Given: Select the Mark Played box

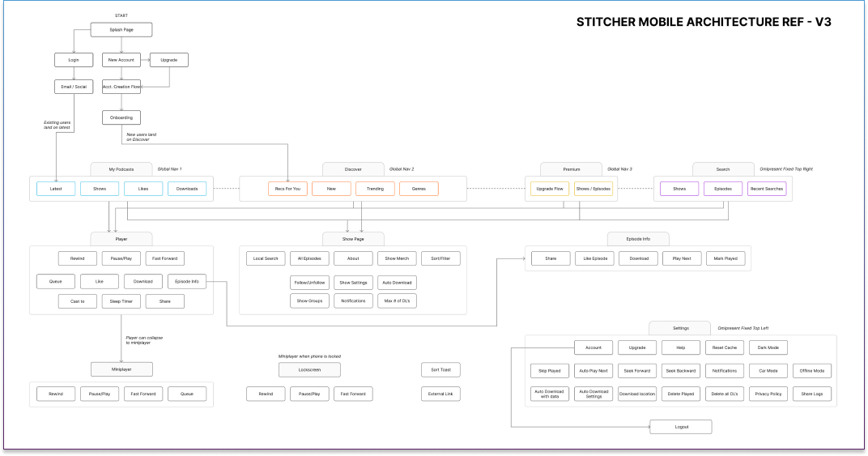Looking at the screenshot, I should point(725,258).
